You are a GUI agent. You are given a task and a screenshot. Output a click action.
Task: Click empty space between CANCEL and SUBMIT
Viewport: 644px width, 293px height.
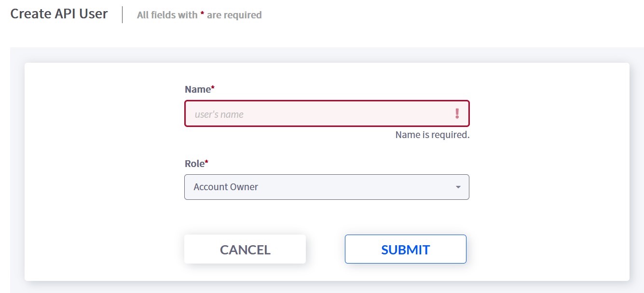pyautogui.click(x=325, y=249)
